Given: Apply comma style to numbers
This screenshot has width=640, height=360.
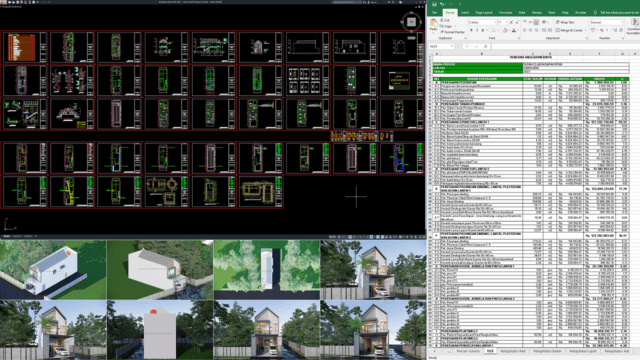Looking at the screenshot, I should coord(607,30).
